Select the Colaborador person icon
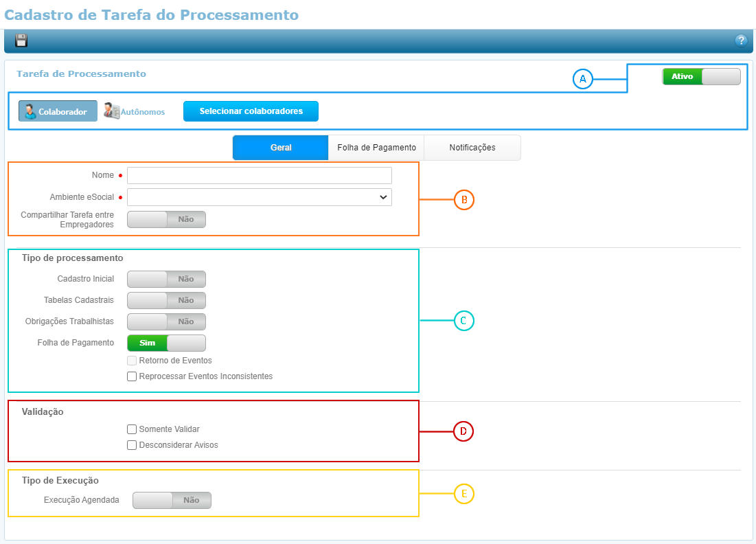Image resolution: width=756 pixels, height=544 pixels. (x=30, y=111)
